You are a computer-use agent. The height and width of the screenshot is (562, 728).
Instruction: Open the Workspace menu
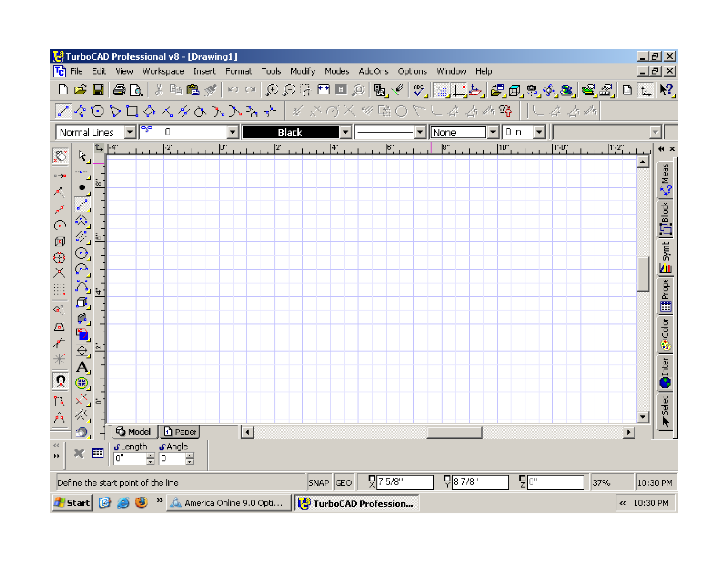click(x=163, y=71)
